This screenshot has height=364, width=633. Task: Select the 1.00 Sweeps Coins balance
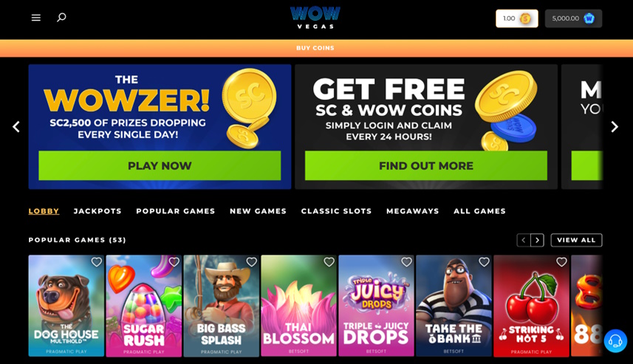517,18
